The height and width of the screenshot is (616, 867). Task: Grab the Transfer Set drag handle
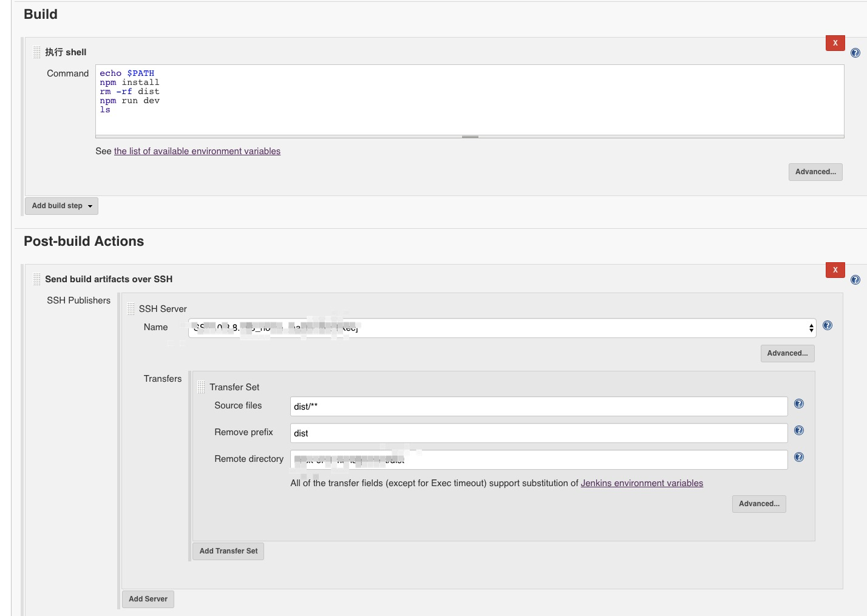point(202,387)
